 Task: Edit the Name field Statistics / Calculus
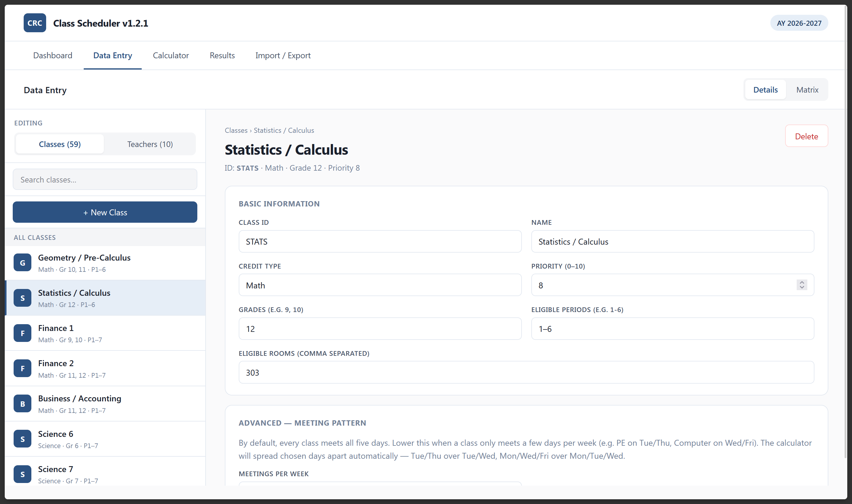point(673,241)
